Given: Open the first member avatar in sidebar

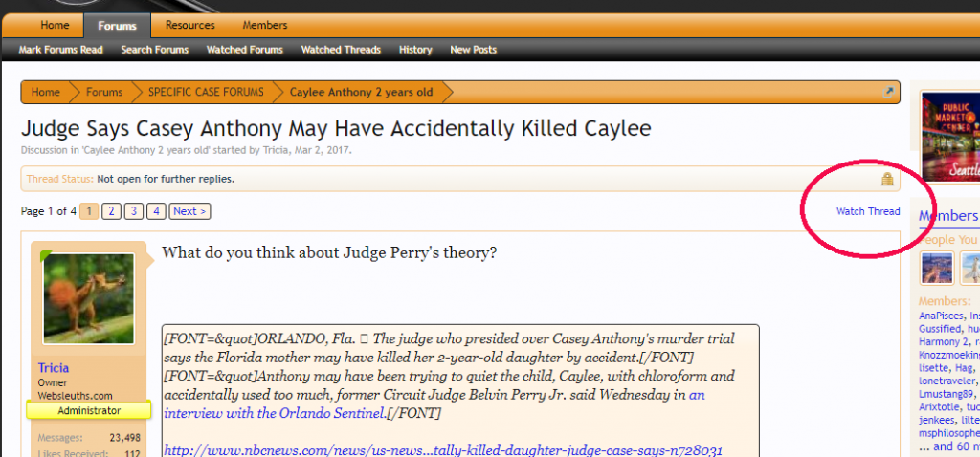Looking at the screenshot, I should (936, 268).
